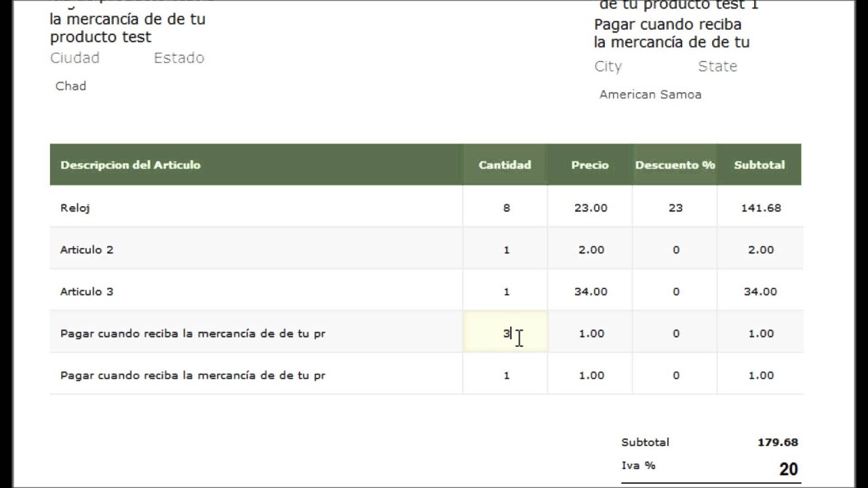Click the Cantidad column header

[x=505, y=165]
